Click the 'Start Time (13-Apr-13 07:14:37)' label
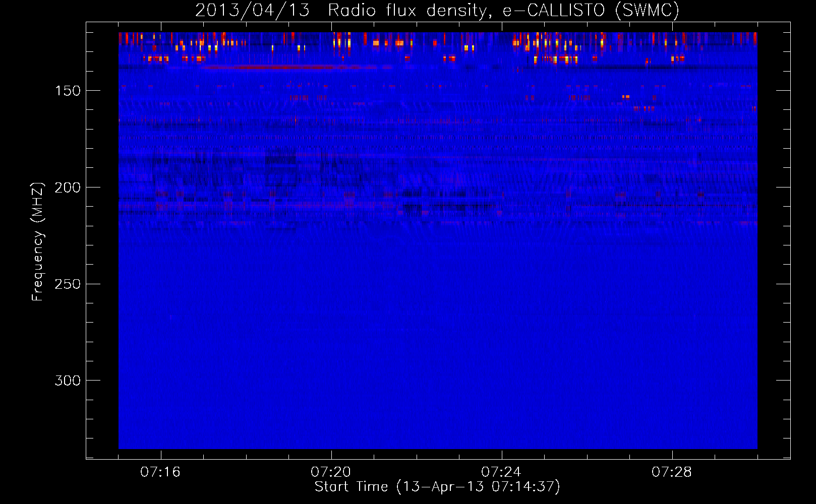Viewport: 816px width, 504px height. pyautogui.click(x=437, y=487)
